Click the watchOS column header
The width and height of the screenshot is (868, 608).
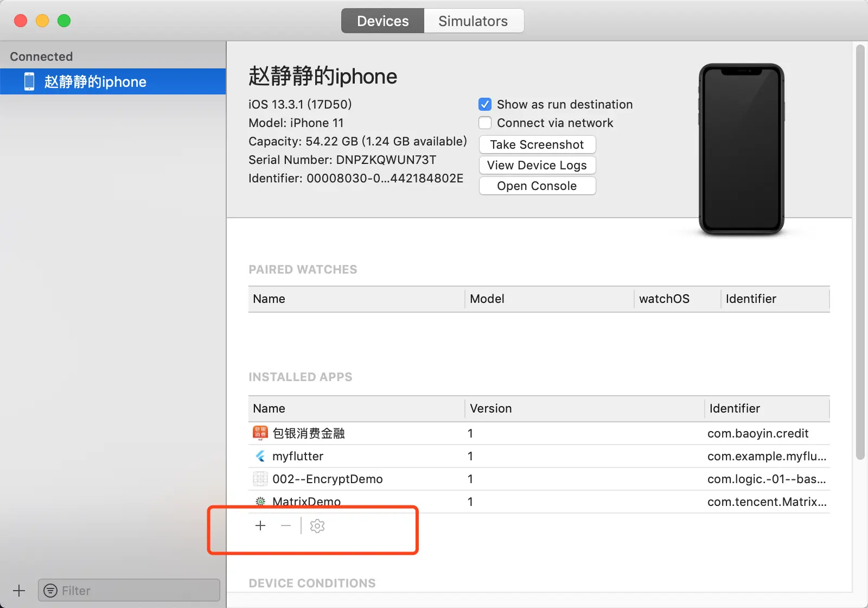[677, 299]
